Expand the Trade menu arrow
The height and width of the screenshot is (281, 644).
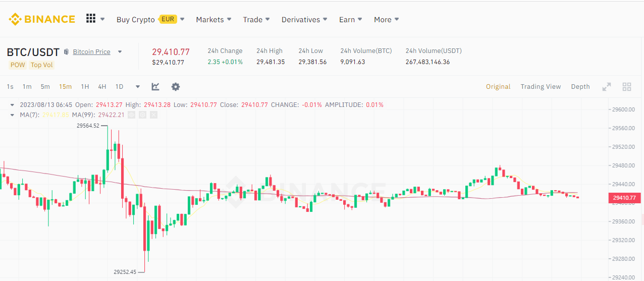pos(267,19)
